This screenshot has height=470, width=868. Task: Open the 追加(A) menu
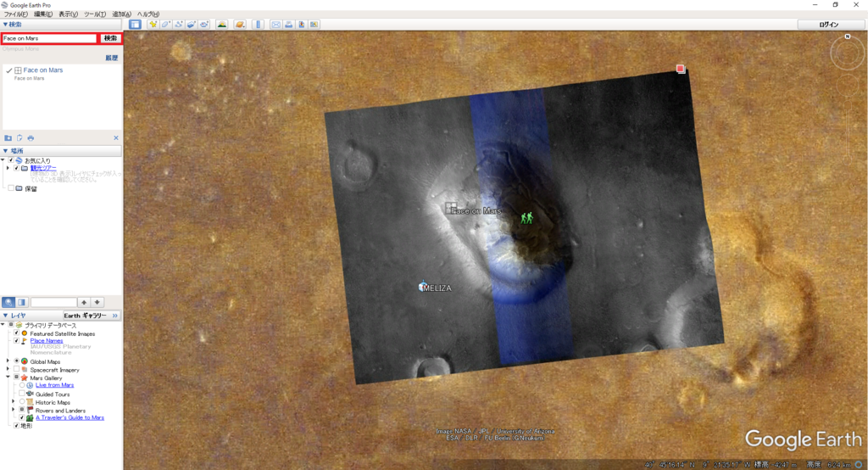pyautogui.click(x=122, y=14)
